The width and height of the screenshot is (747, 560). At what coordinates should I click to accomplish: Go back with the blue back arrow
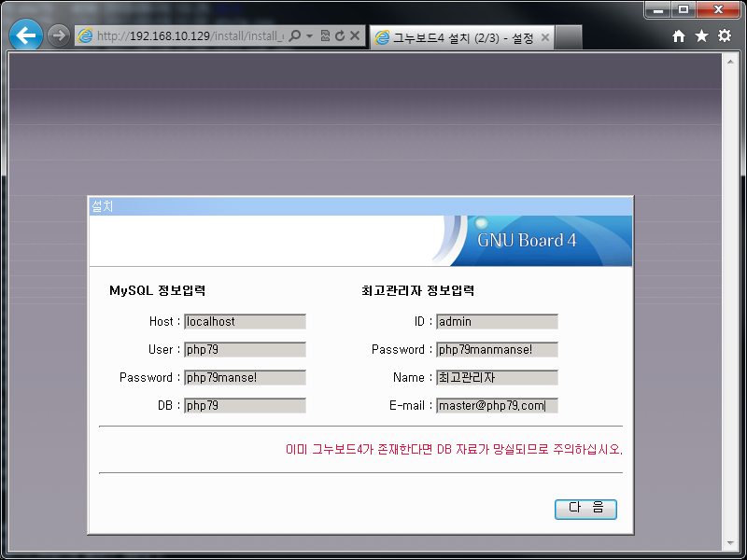pos(26,35)
